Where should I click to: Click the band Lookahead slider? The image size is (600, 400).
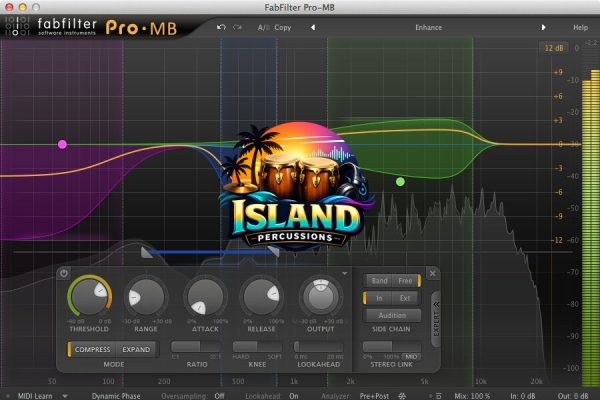coord(318,347)
